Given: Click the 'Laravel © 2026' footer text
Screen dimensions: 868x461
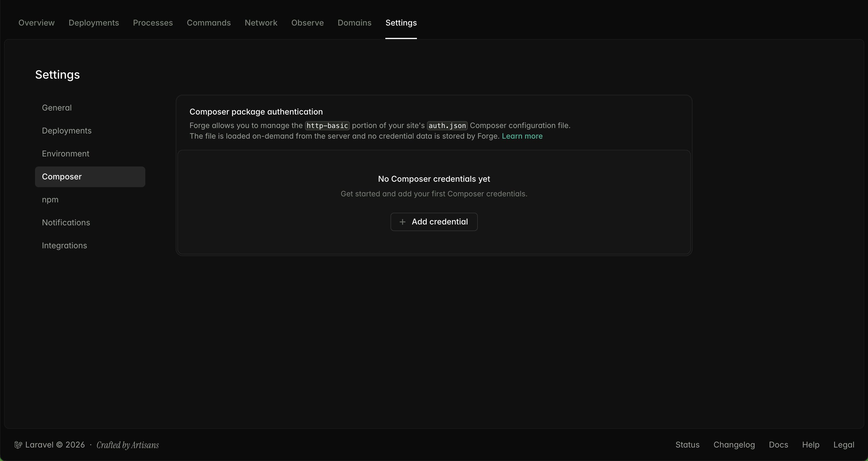Looking at the screenshot, I should tap(55, 445).
